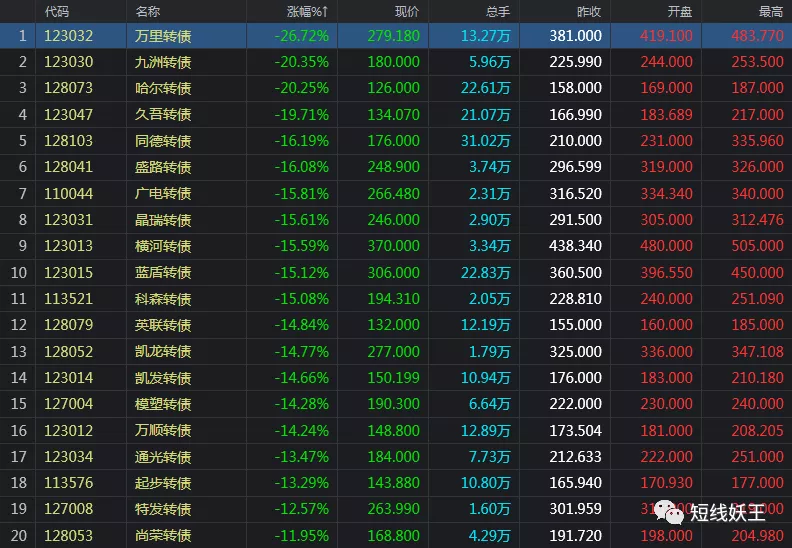Click on 久吾转债 in name column
792x548 pixels.
coord(163,115)
